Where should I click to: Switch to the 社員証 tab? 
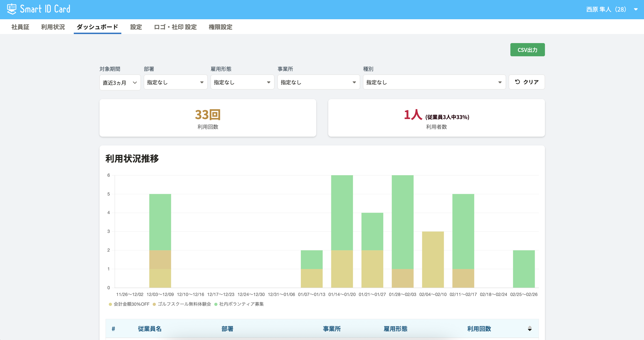20,27
